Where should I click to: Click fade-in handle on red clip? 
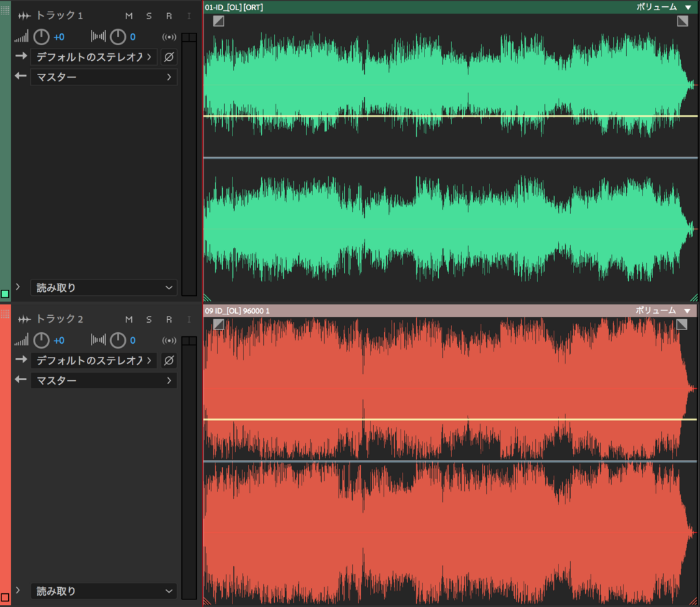pos(219,325)
